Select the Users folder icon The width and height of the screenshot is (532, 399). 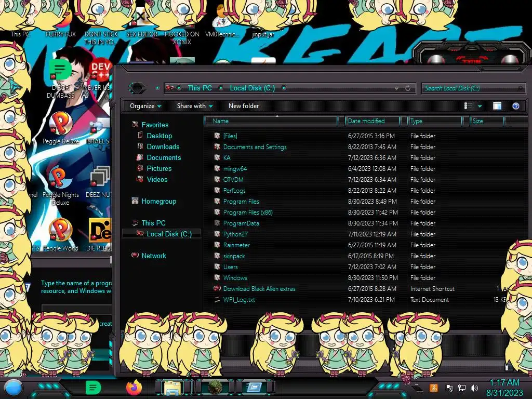click(x=217, y=267)
